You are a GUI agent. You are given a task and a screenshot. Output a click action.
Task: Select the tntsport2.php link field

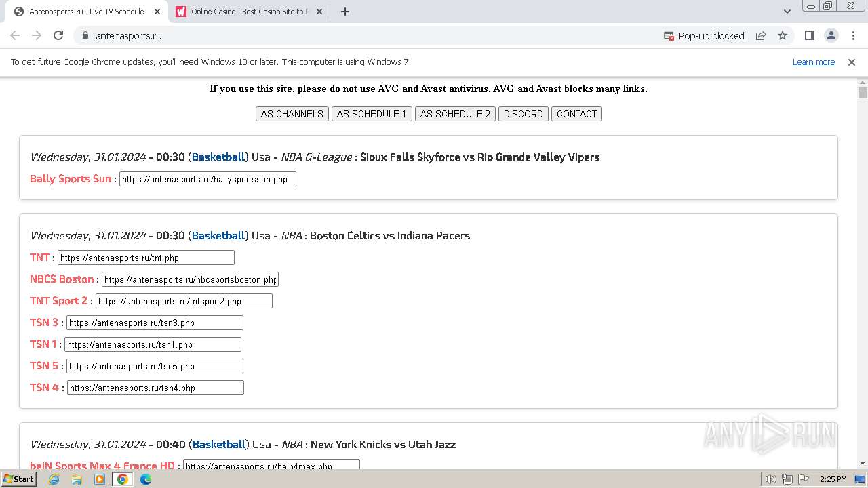tap(184, 301)
